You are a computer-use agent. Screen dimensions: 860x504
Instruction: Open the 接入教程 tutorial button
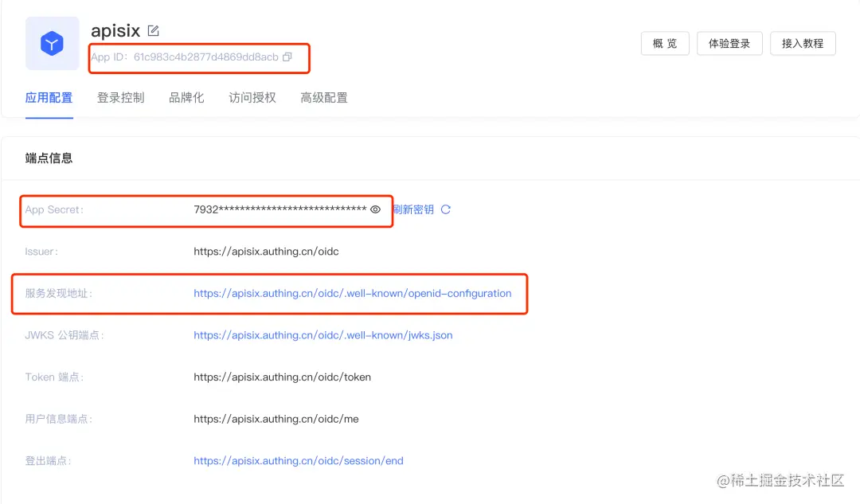[803, 43]
